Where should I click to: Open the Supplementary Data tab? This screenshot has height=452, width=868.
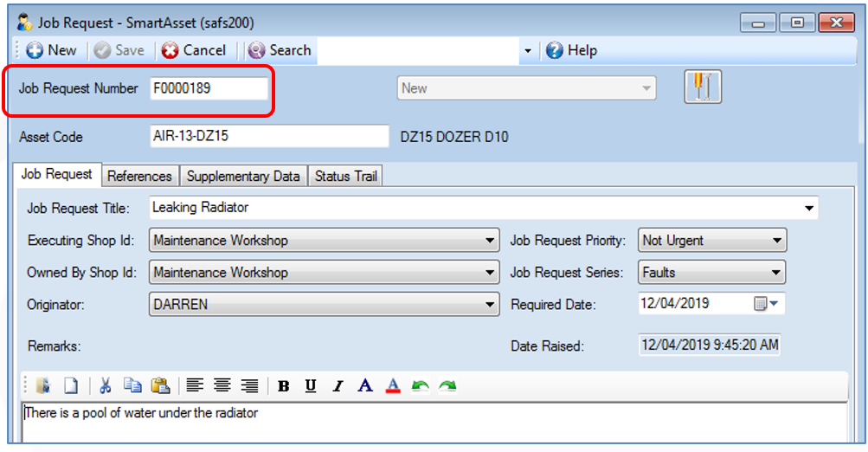pos(243,176)
